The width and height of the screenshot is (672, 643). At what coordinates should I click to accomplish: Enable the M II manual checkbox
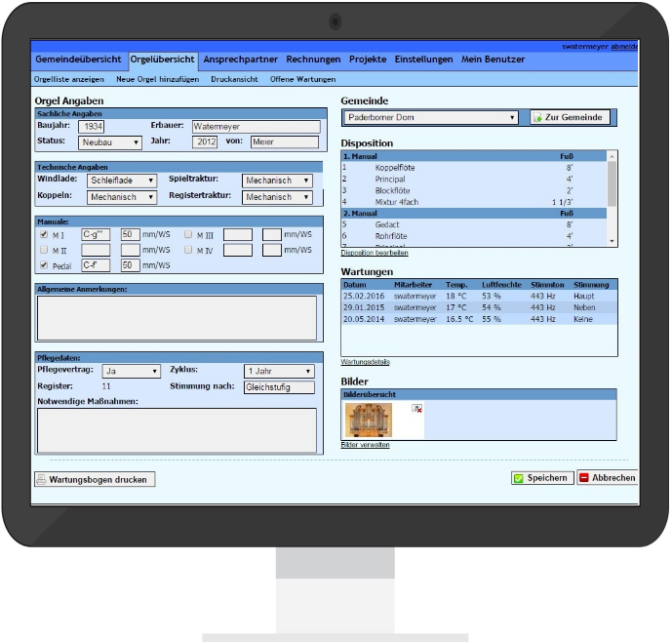pos(43,250)
